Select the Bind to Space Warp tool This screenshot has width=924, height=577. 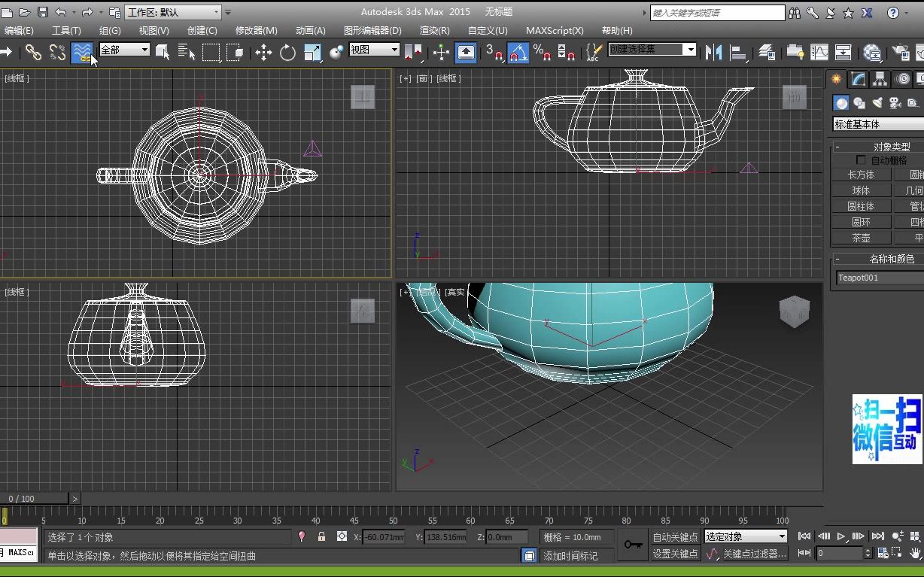[x=81, y=52]
